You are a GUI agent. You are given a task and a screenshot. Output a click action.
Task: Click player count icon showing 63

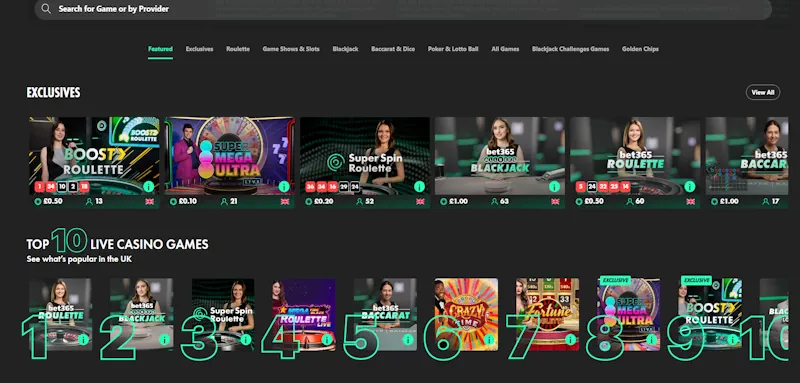pyautogui.click(x=494, y=201)
